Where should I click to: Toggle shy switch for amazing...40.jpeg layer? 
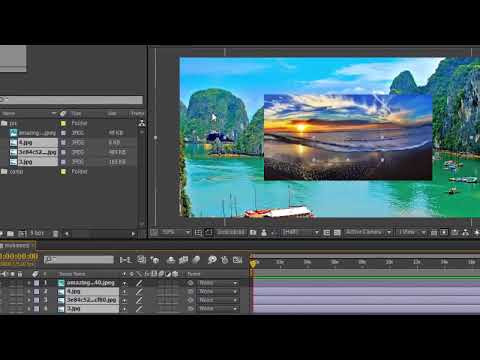[124, 283]
